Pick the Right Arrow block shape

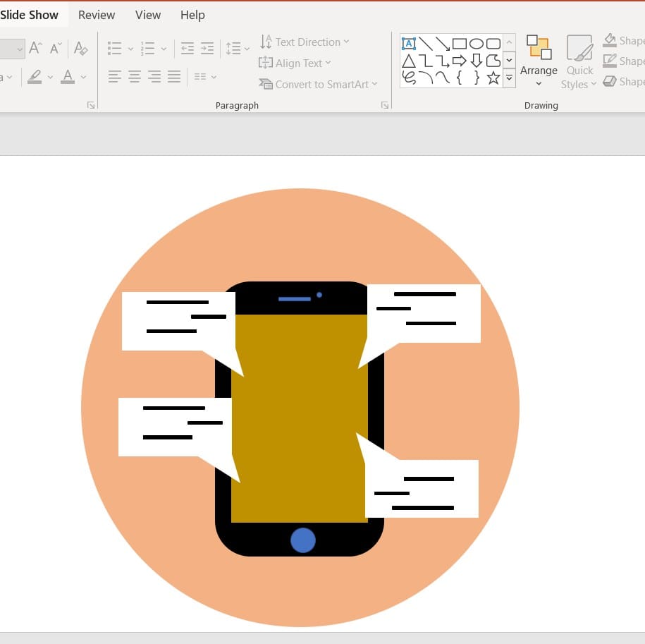(x=460, y=61)
